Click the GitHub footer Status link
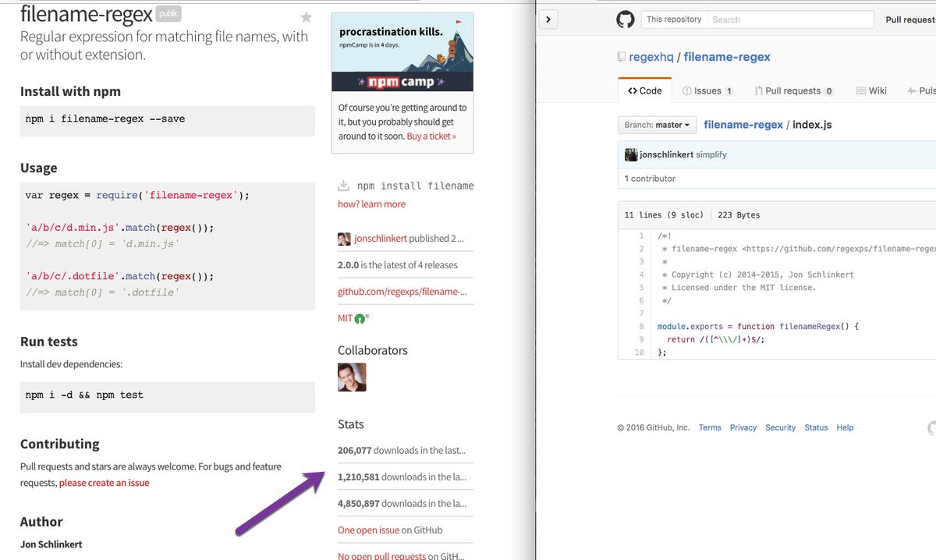The image size is (936, 560). pyautogui.click(x=816, y=427)
